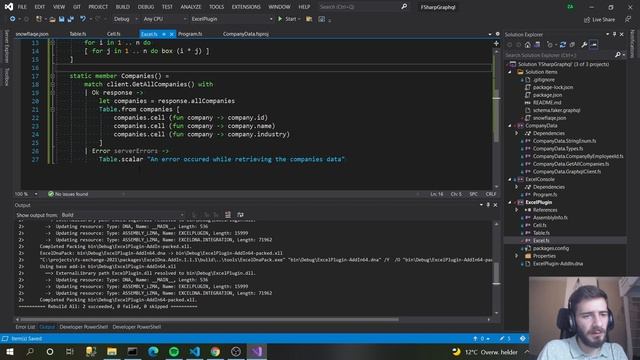Toggle auto-hide pin of the Output panel
Viewport: 640px width, 360px height.
[488, 205]
